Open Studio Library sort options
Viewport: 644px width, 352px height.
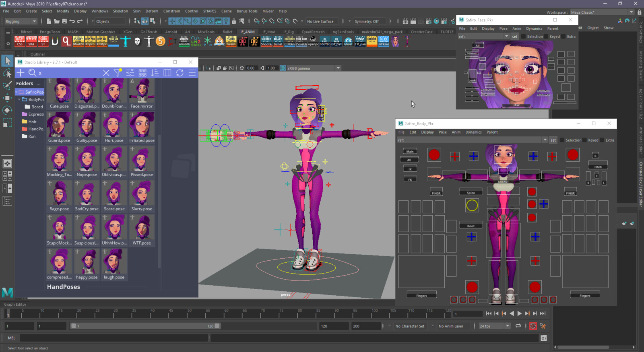coord(155,72)
